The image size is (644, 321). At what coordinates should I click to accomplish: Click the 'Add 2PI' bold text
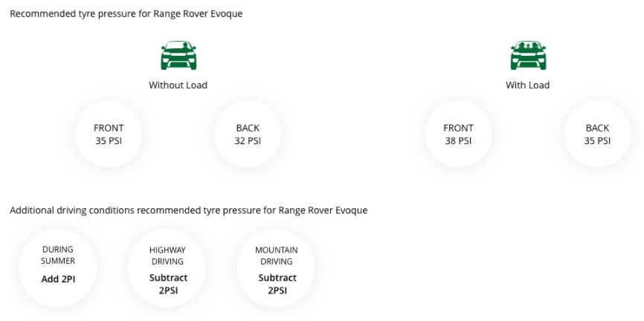[x=58, y=279]
